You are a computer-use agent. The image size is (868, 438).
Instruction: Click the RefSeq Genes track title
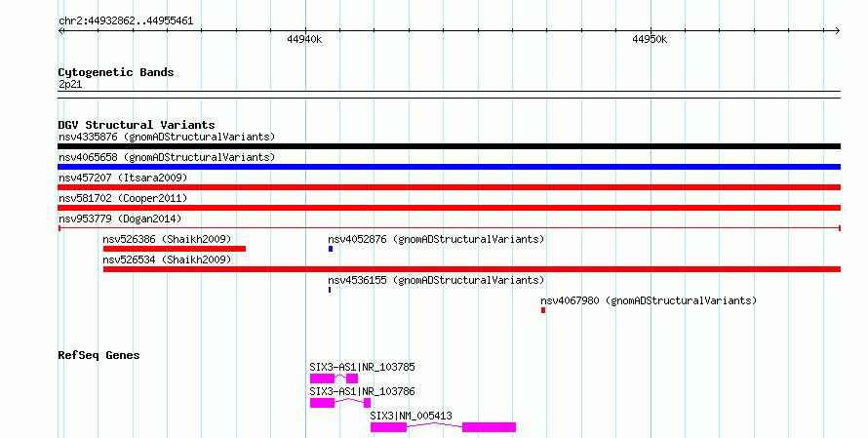click(99, 355)
